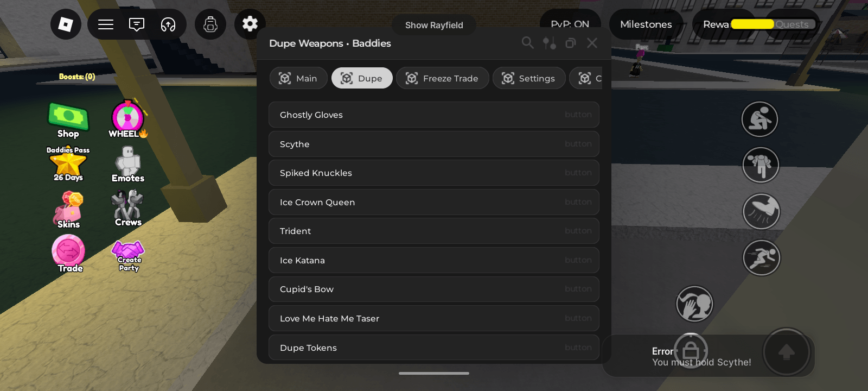Tap the jump up-arrow button
The image size is (868, 391).
pyautogui.click(x=787, y=352)
